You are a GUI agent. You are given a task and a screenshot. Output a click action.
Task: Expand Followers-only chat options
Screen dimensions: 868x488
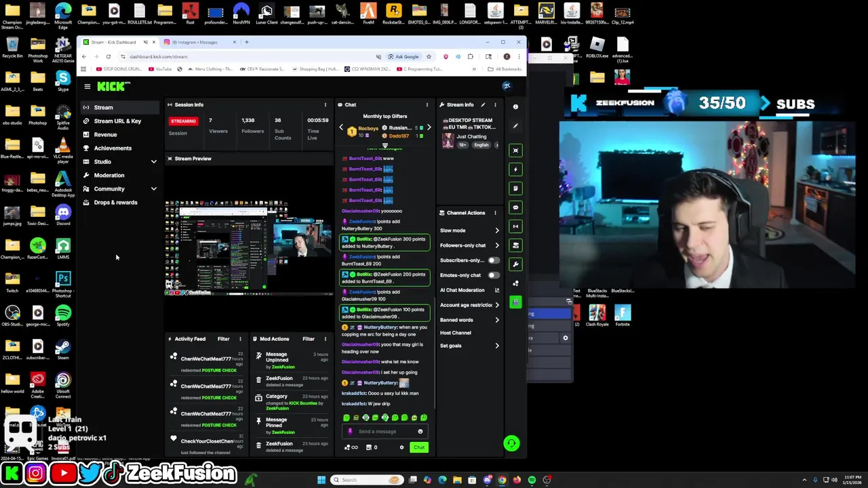point(497,245)
